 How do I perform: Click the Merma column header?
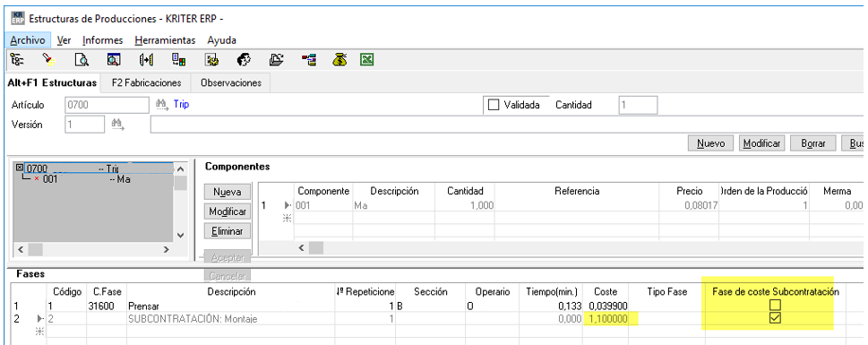837,191
